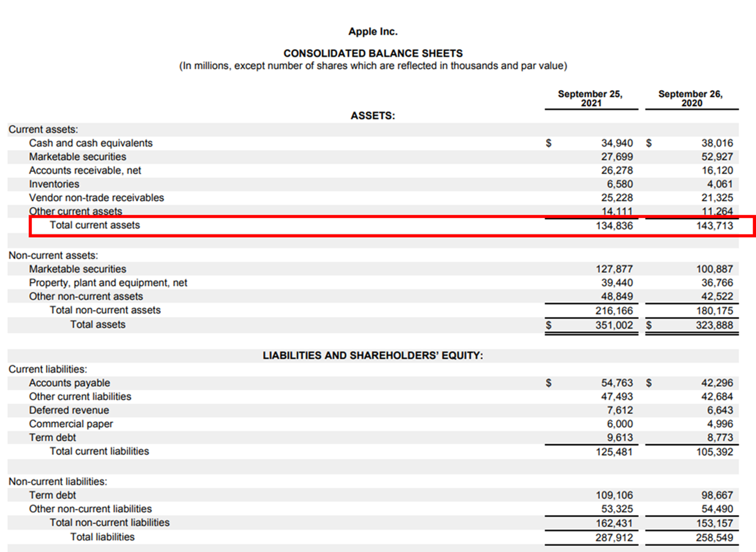
Task: Select the non-current term debt value "109,106"
Action: click(x=614, y=495)
